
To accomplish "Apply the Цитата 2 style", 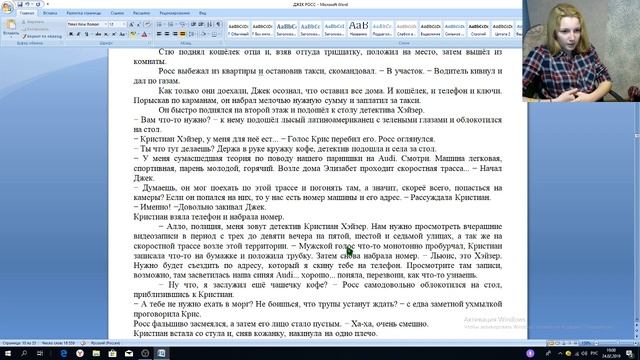I will (502, 29).
